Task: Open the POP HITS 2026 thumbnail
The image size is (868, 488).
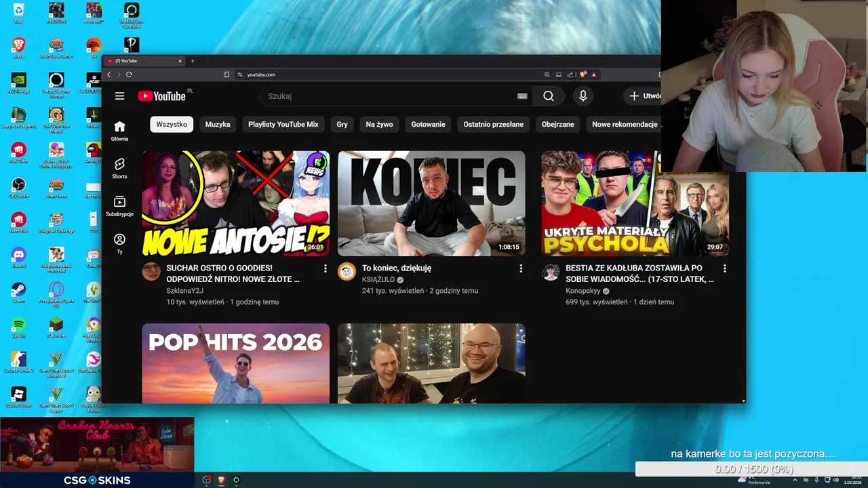Action: 236,363
